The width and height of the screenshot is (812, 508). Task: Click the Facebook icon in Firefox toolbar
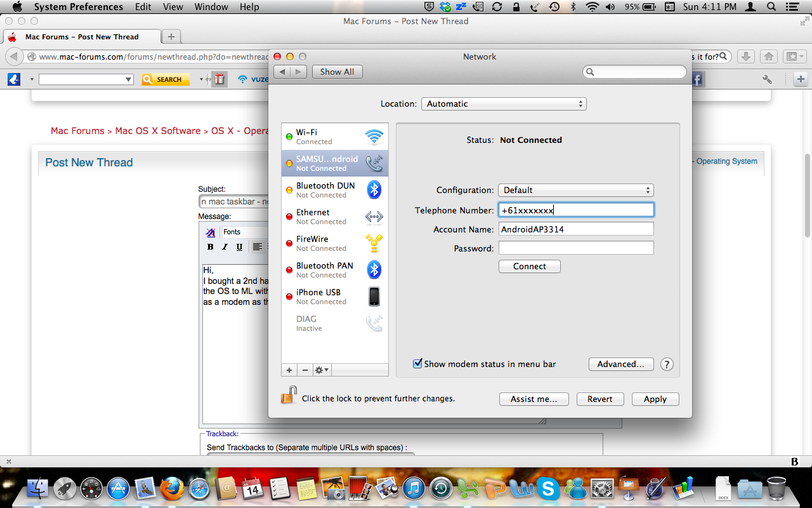[697, 79]
